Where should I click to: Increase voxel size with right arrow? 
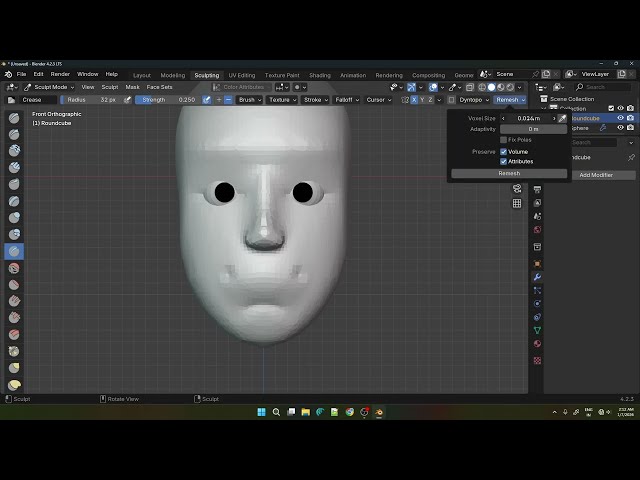(554, 118)
